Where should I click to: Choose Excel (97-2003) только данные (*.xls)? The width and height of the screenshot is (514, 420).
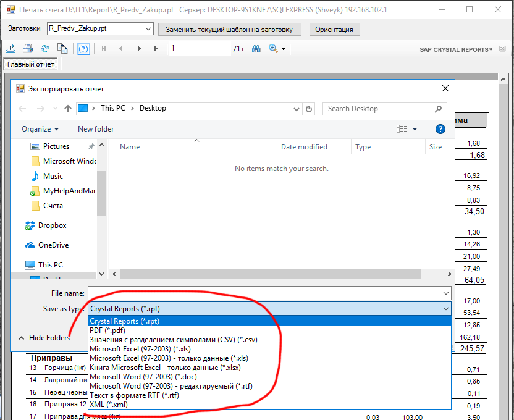coord(269,358)
